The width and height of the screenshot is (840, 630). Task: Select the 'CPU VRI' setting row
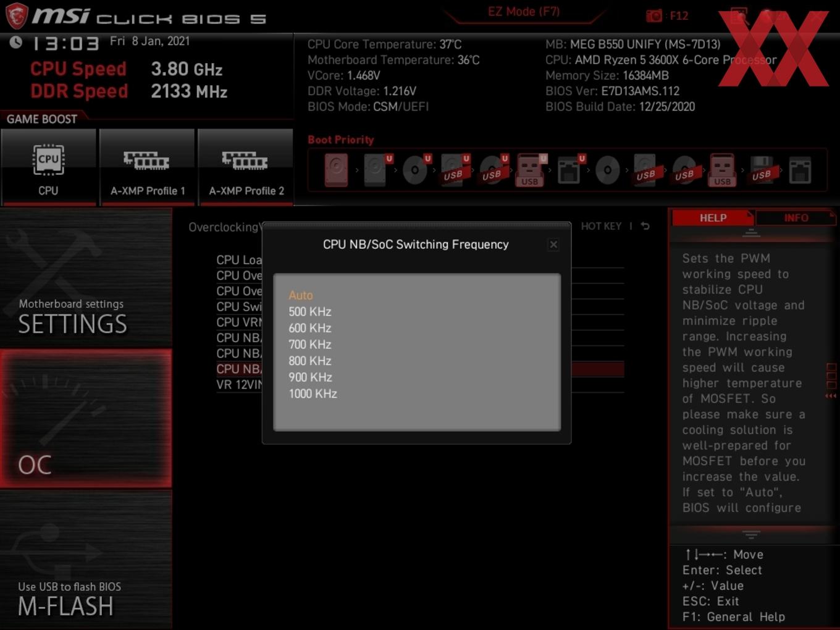pos(239,322)
